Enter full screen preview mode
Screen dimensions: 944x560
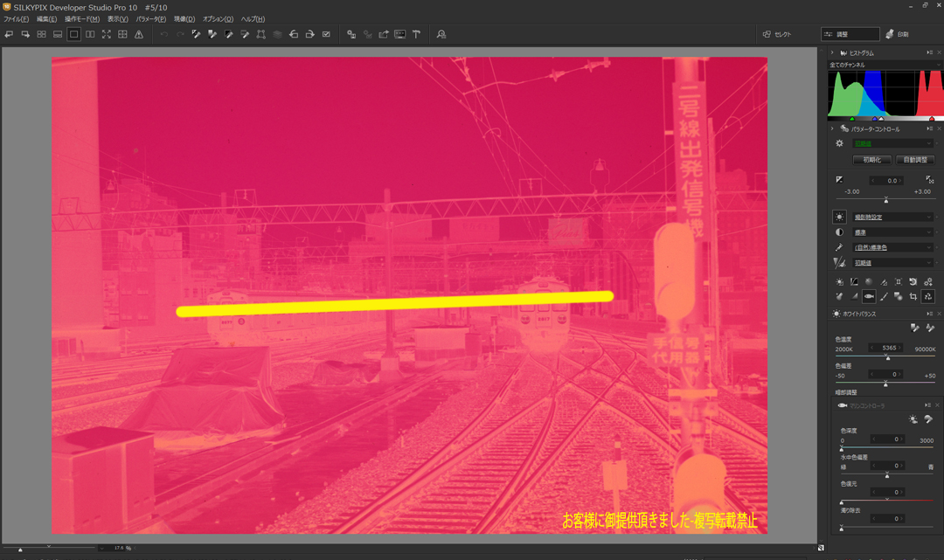click(107, 34)
